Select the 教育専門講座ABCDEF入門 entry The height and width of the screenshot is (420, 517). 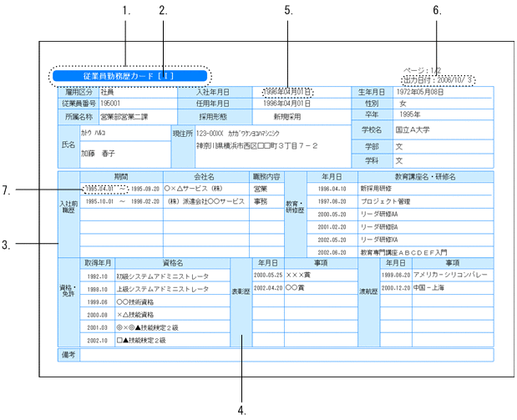click(x=403, y=252)
